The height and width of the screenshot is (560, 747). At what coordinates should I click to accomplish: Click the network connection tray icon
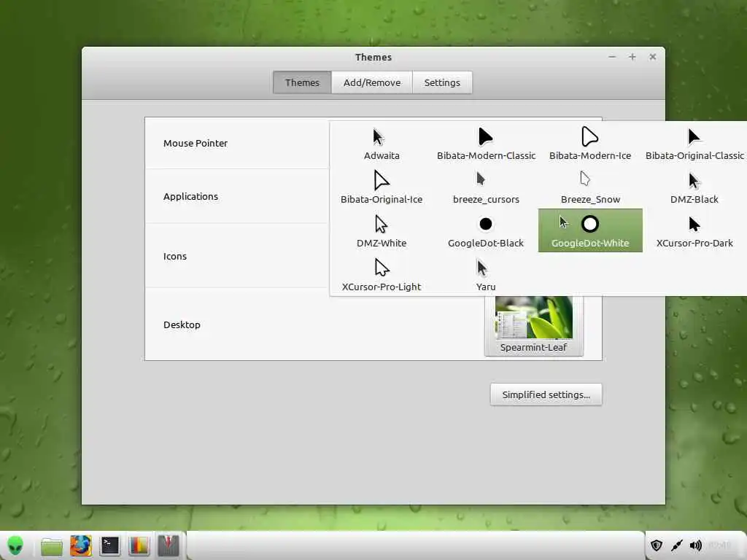[676, 545]
